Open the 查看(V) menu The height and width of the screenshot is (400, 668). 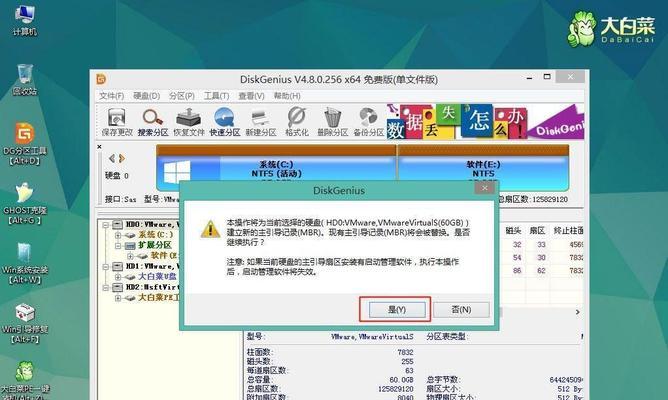click(251, 96)
